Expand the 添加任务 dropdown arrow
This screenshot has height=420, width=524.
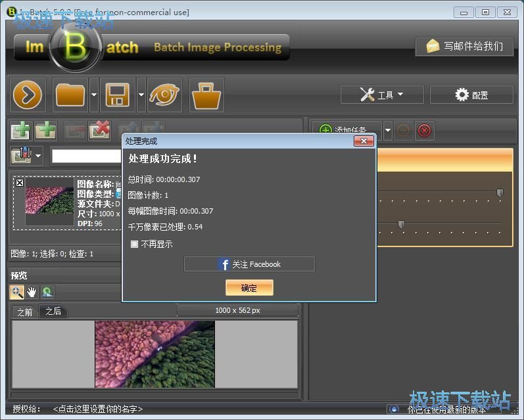[x=388, y=130]
